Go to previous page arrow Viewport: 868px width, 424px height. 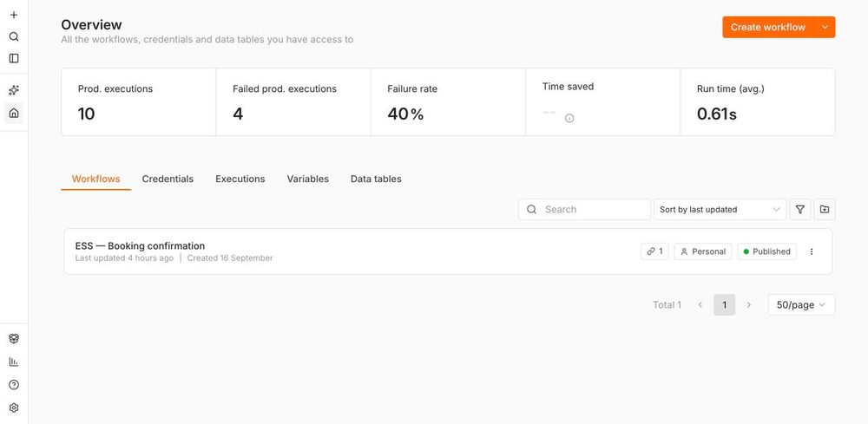[700, 304]
